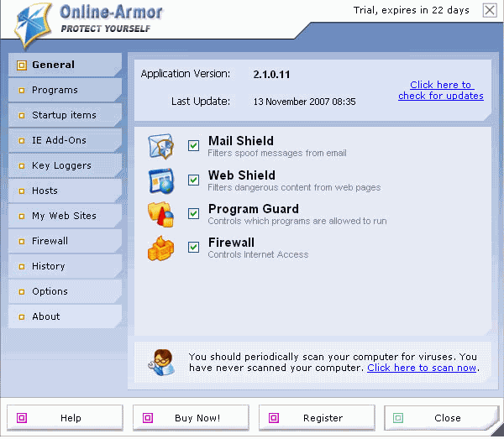Image resolution: width=504 pixels, height=439 pixels.
Task: Click the Register button
Action: tap(317, 418)
